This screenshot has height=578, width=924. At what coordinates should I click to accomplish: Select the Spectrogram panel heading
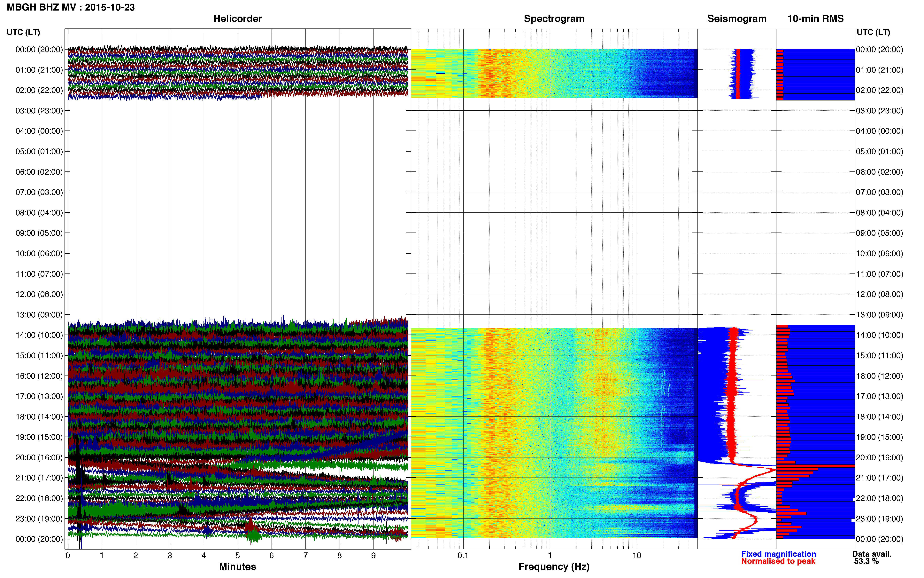[554, 18]
